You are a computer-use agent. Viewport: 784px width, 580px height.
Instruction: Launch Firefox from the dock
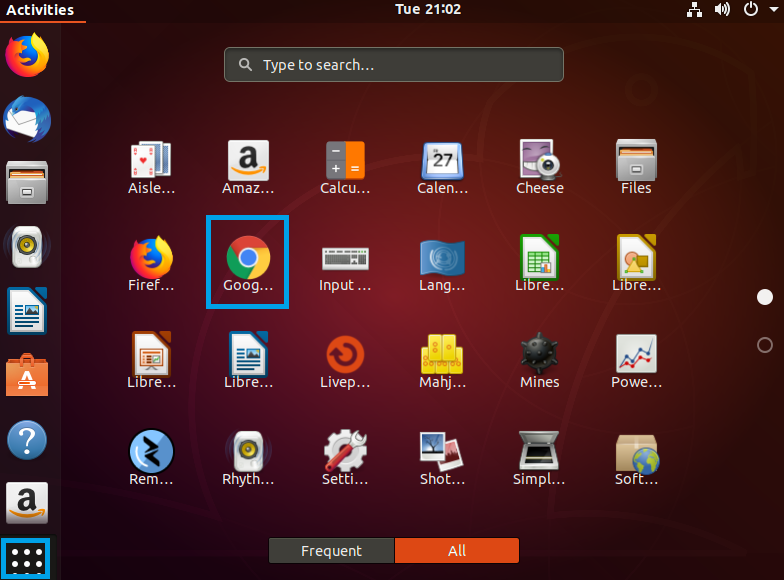(x=27, y=55)
